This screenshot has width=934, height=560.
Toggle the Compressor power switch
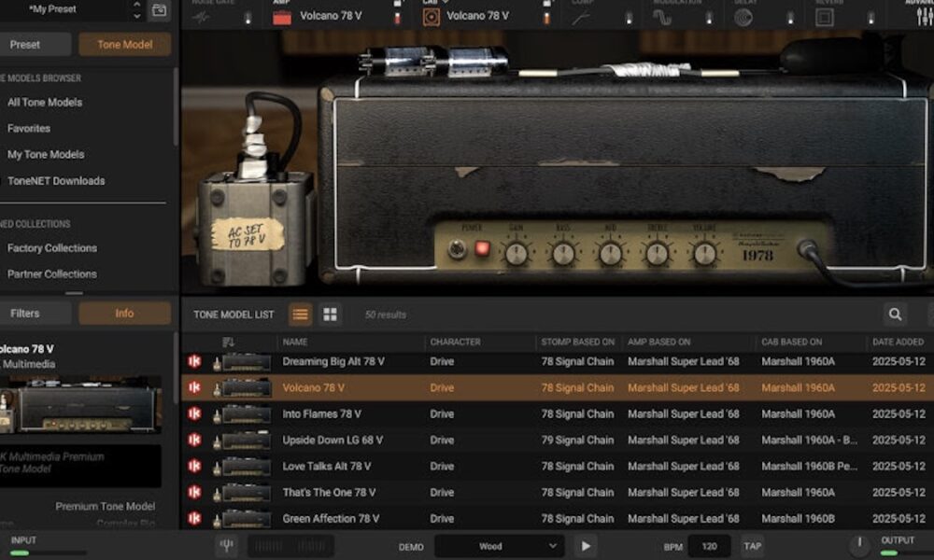click(629, 18)
